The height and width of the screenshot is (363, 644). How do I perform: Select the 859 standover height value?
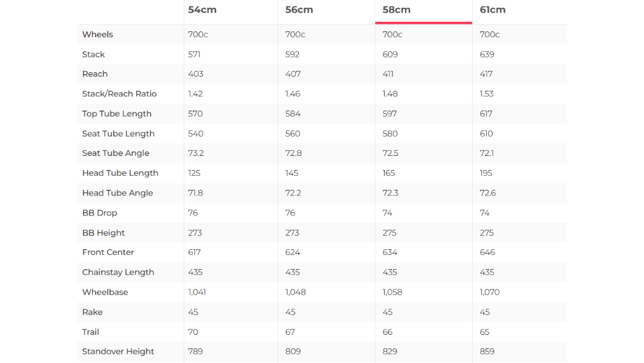[487, 351]
